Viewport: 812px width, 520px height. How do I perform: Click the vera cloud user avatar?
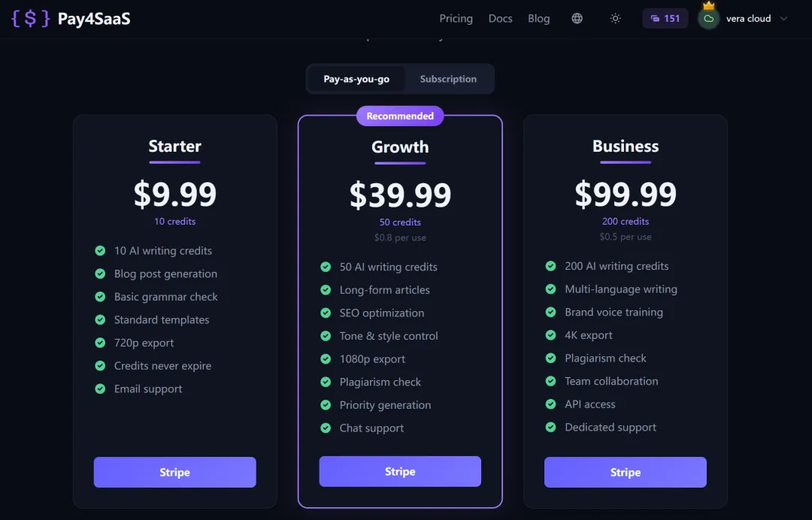pos(708,18)
